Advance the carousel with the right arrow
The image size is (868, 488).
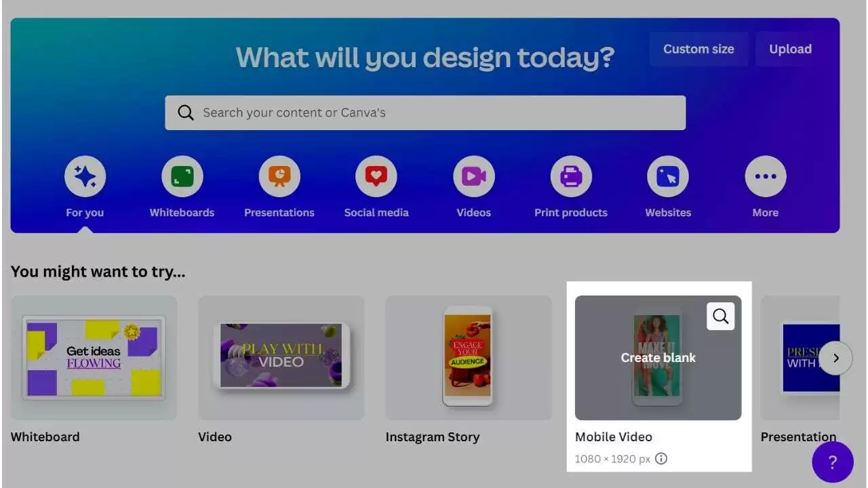click(x=835, y=358)
